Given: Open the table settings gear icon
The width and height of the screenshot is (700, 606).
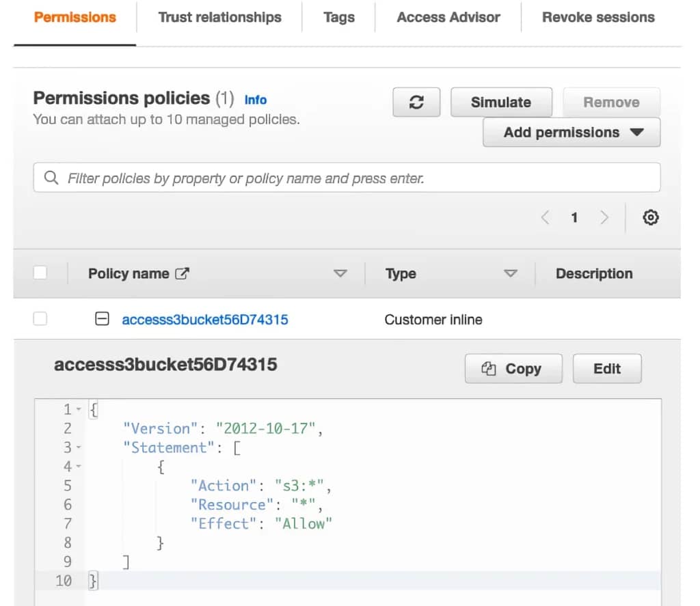Looking at the screenshot, I should pyautogui.click(x=651, y=217).
